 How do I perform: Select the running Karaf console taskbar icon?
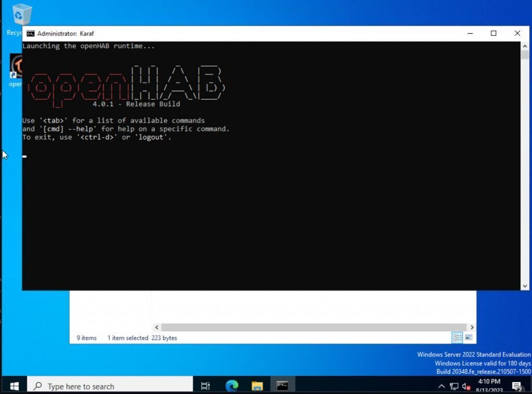point(282,386)
